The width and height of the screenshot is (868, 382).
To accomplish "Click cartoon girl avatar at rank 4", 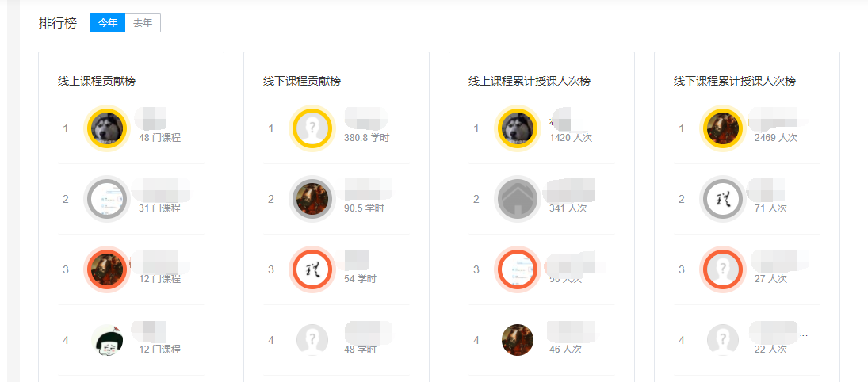I will [107, 340].
